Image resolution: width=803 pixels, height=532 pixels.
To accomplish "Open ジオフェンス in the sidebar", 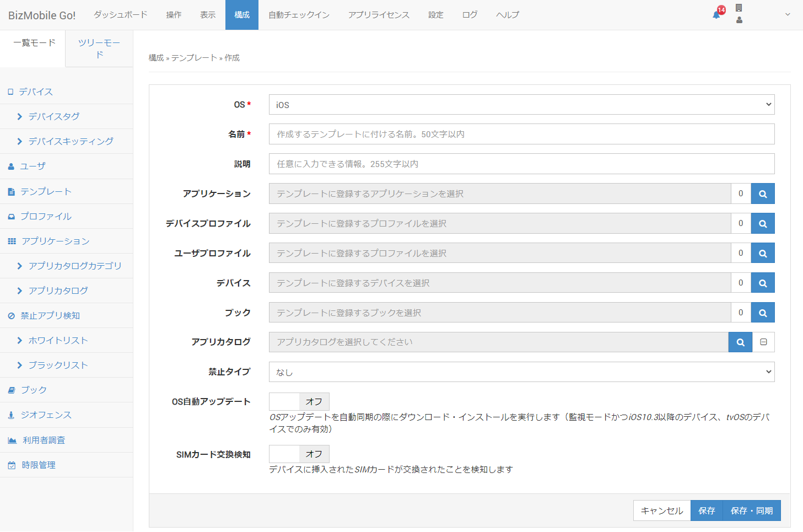I will 46,415.
